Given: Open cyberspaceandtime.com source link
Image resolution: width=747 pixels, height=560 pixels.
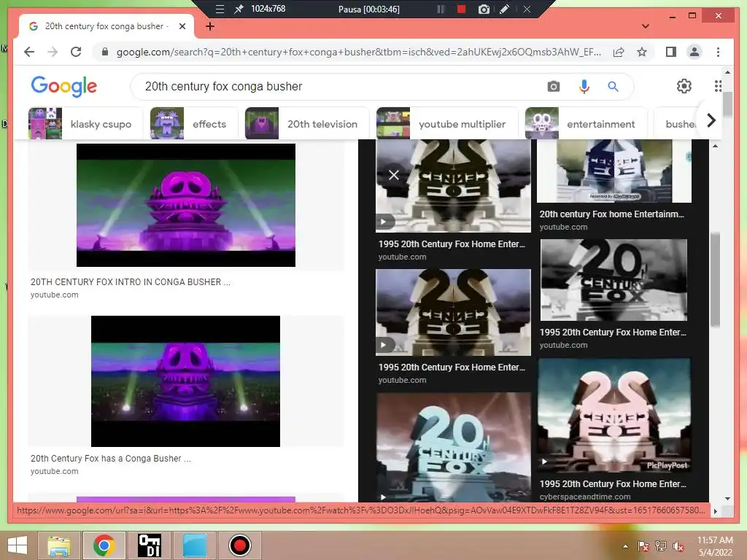Looking at the screenshot, I should tap(585, 497).
